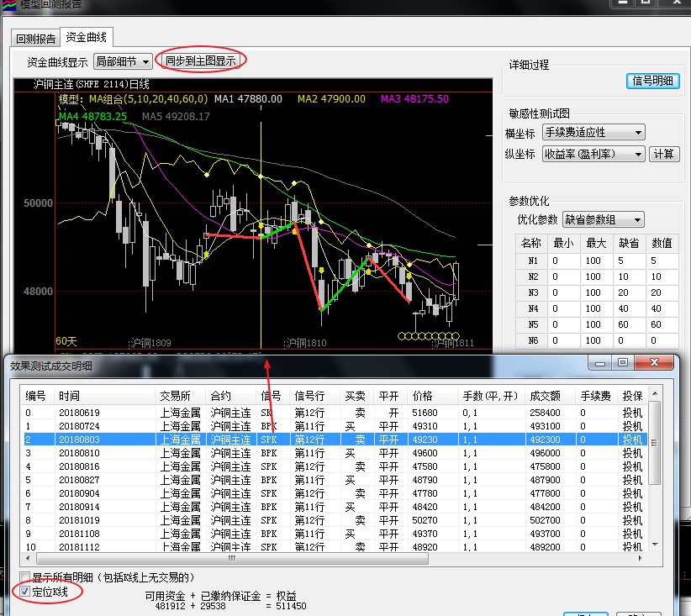The height and width of the screenshot is (616, 691).
Task: Switch to the 回测报告 tab
Action: (36, 38)
